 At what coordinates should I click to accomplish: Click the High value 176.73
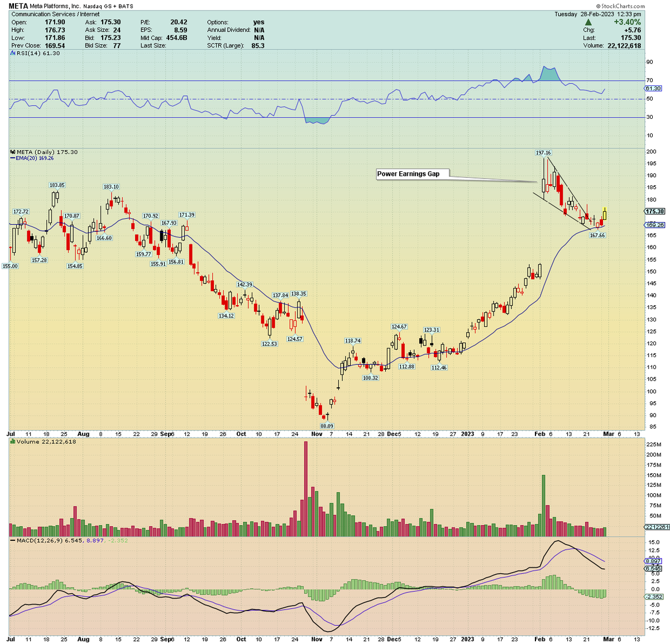tap(55, 30)
